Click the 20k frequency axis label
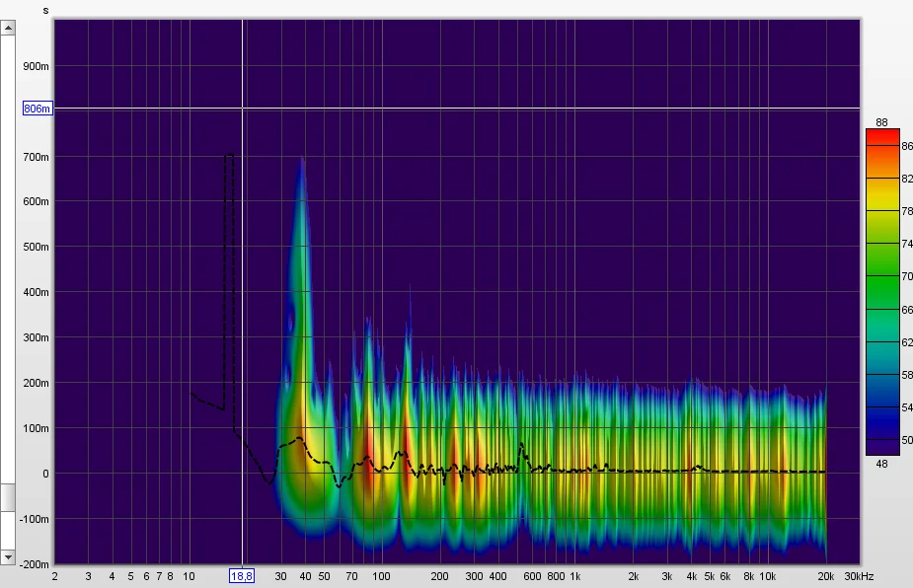This screenshot has width=913, height=588. [826, 576]
